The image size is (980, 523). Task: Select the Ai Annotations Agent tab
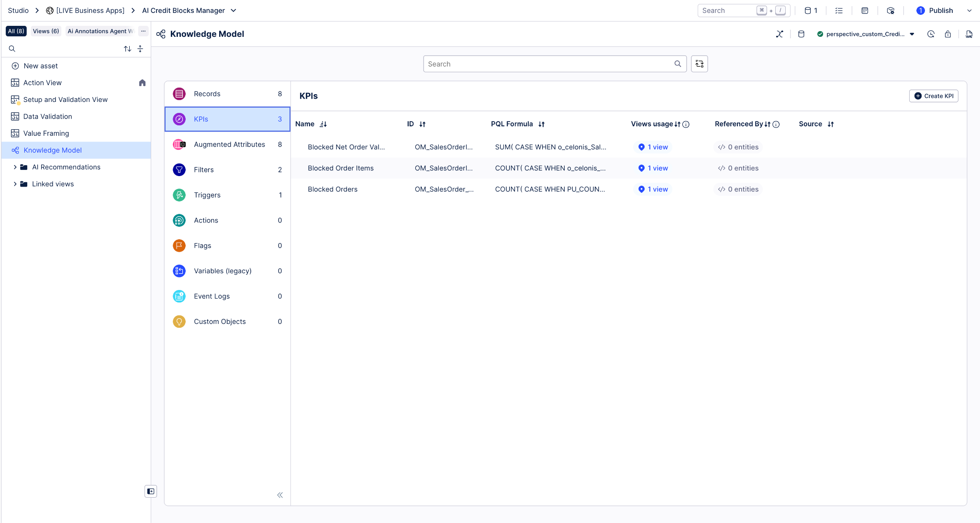click(100, 31)
